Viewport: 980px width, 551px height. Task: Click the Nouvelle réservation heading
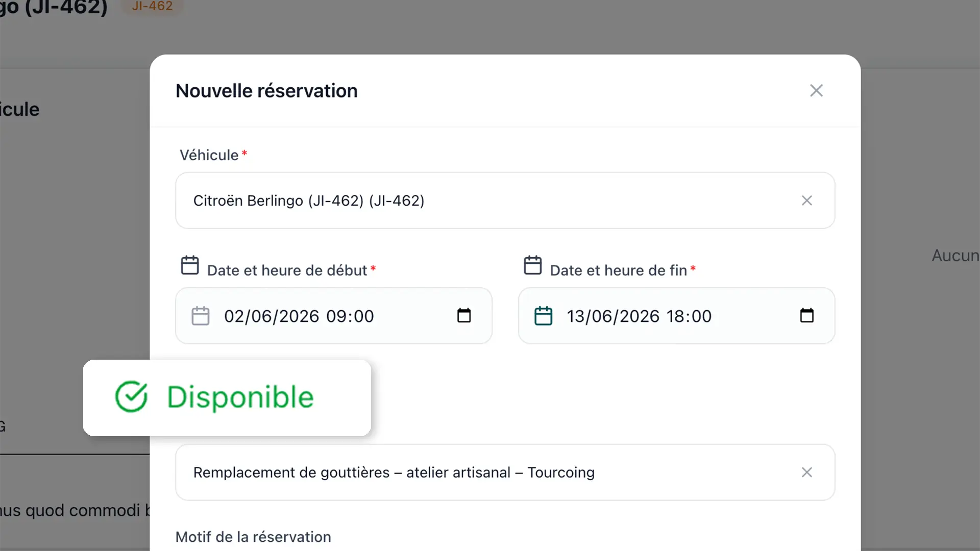tap(266, 91)
